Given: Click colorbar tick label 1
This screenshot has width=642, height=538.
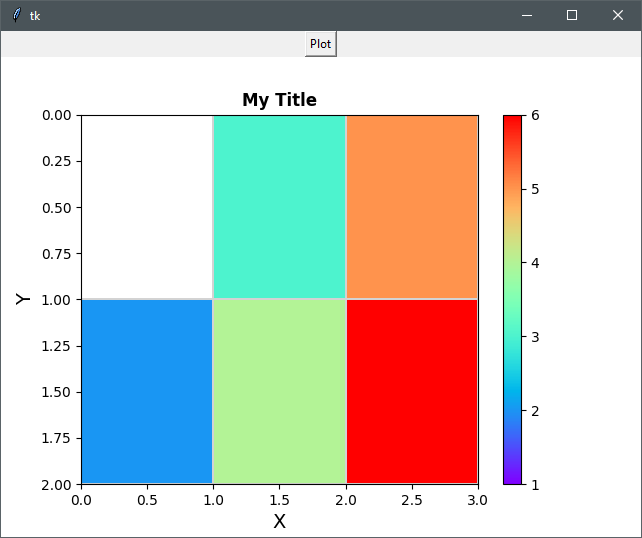Looking at the screenshot, I should coord(535,485).
